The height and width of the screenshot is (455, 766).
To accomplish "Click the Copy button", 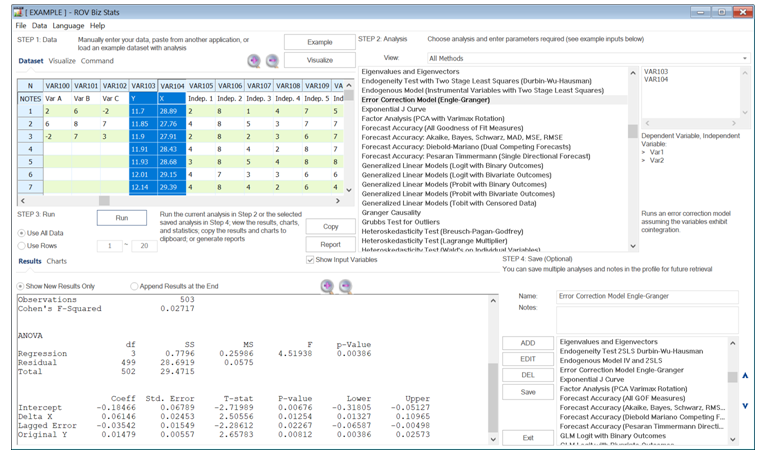I will (x=331, y=226).
